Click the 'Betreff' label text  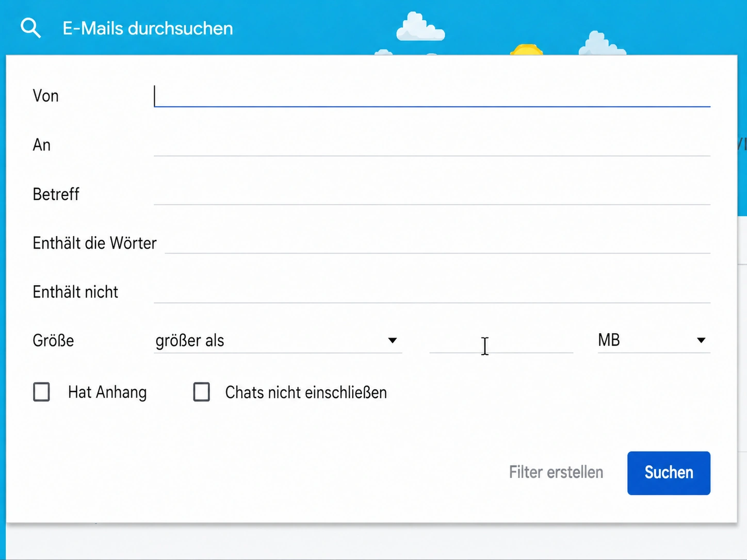56,194
